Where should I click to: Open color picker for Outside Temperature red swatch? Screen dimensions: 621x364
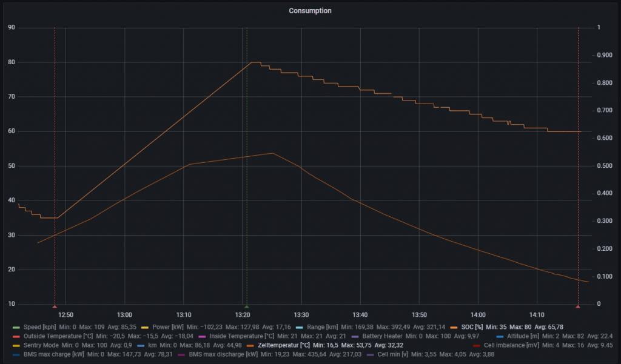pyautogui.click(x=16, y=337)
